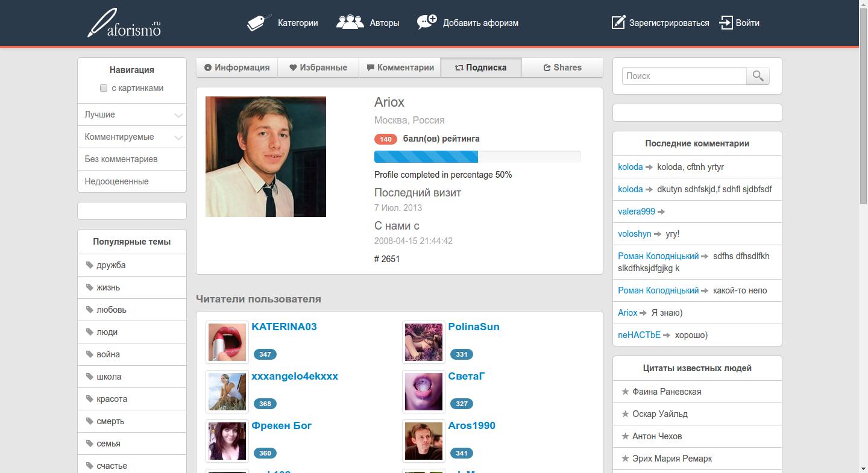The height and width of the screenshot is (473, 868).
Task: Switch to the Комментарии tab
Action: (x=400, y=67)
